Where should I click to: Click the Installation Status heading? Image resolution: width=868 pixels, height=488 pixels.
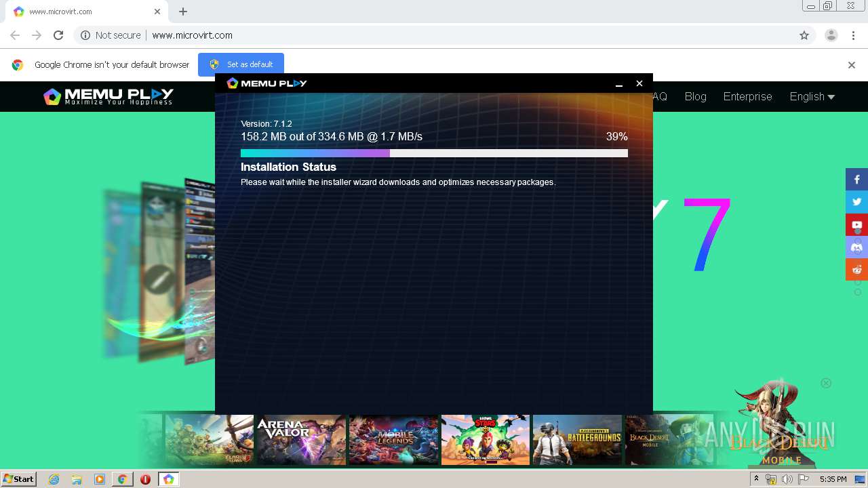288,167
